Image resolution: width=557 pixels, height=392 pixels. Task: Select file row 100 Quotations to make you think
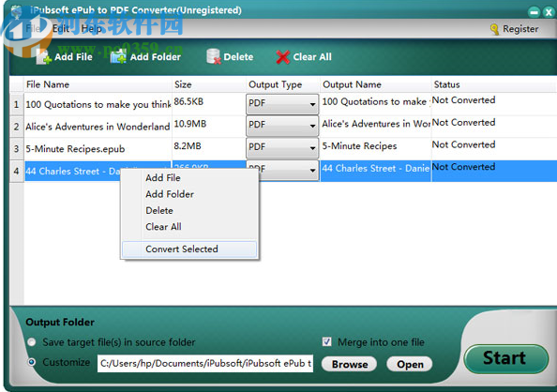[x=98, y=104]
